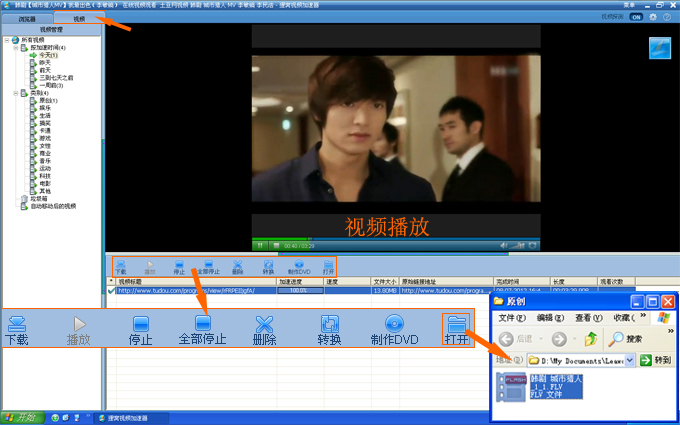Image resolution: width=680 pixels, height=425 pixels.
Task: Select the 自动移动后的视频 item
Action: click(x=53, y=206)
